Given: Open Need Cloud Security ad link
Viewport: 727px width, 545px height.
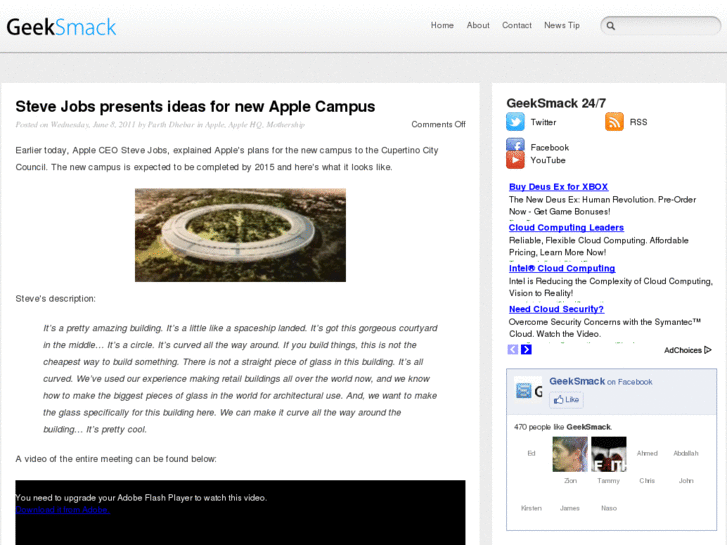Looking at the screenshot, I should (x=556, y=309).
